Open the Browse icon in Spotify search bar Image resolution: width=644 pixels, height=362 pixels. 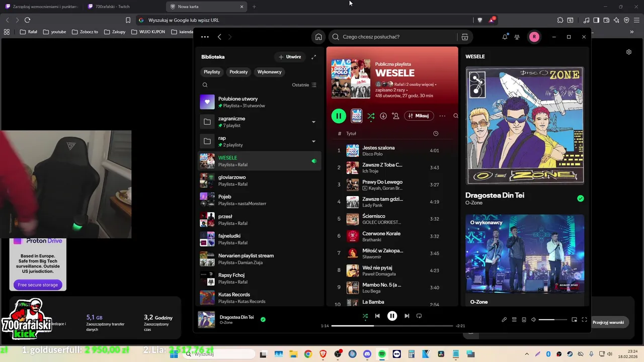click(465, 37)
